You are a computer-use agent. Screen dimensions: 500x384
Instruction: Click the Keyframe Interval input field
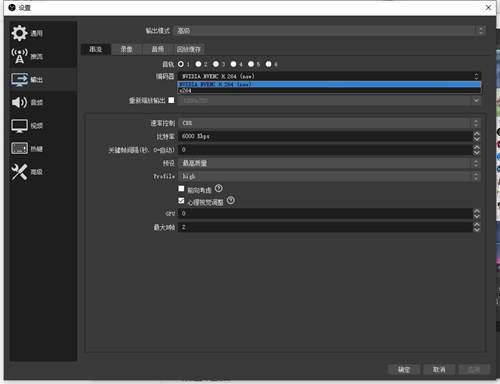point(326,150)
